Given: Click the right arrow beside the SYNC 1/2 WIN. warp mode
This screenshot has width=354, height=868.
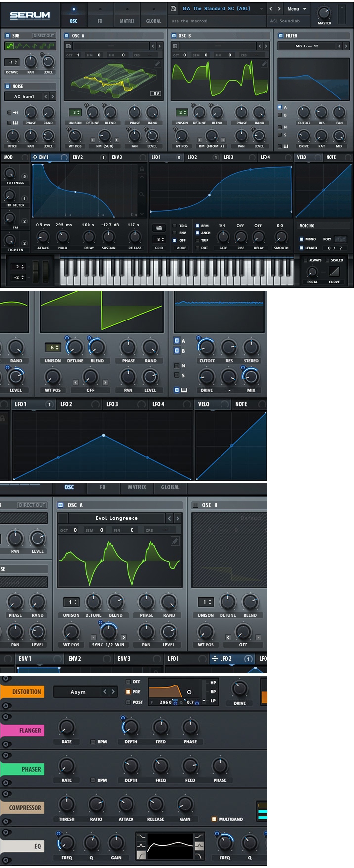Looking at the screenshot, I should (124, 637).
